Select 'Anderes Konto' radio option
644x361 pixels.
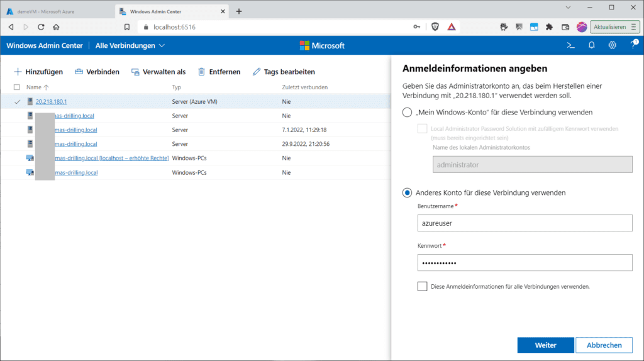407,192
